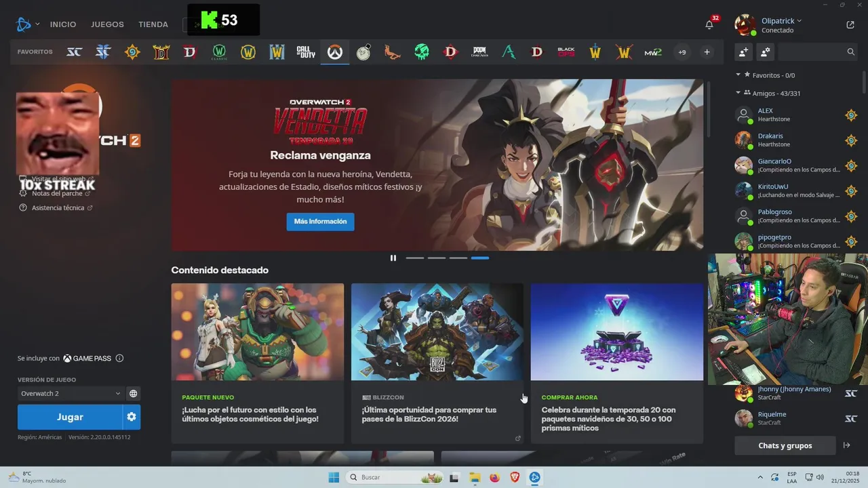Image resolution: width=868 pixels, height=488 pixels.
Task: Select the first carousel indicator segment
Action: (x=415, y=258)
